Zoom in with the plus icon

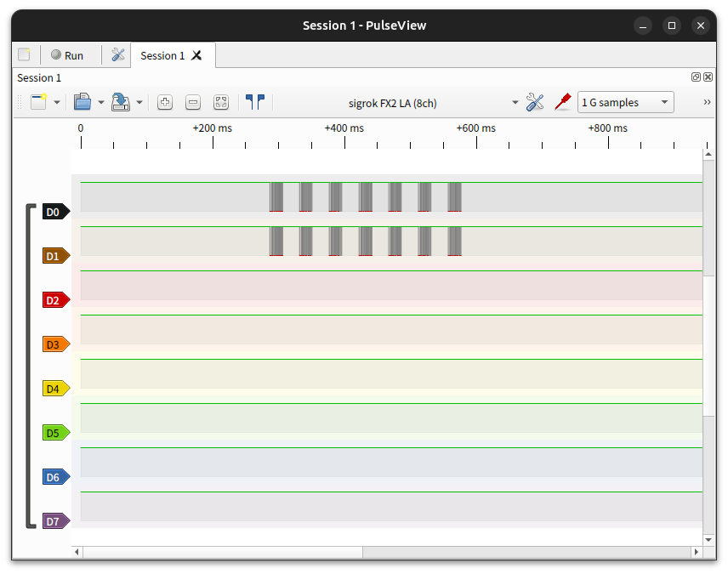pos(165,102)
